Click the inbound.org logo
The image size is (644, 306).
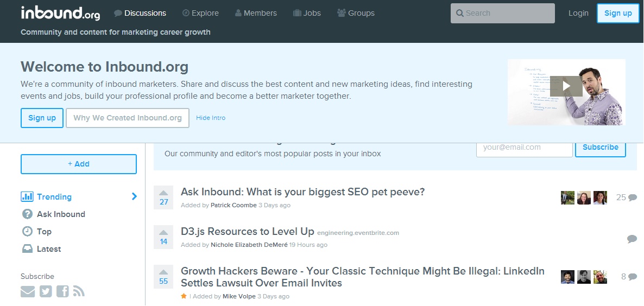[60, 13]
